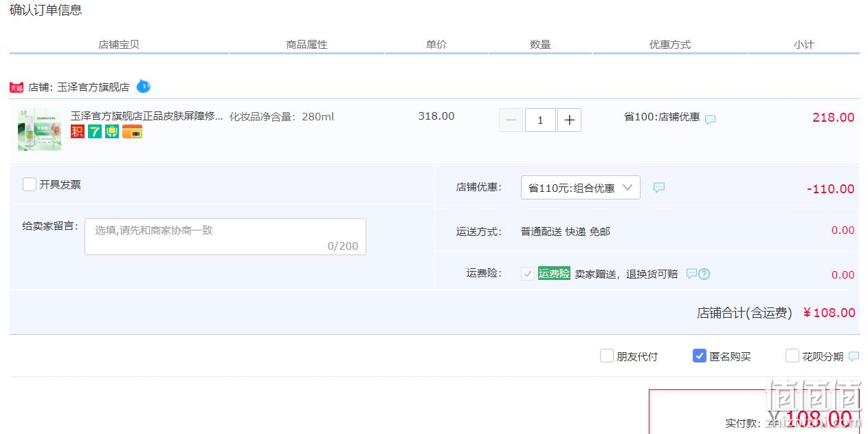The width and height of the screenshot is (868, 434).
Task: Enable the 朋友代付 checkbox
Action: click(x=606, y=356)
